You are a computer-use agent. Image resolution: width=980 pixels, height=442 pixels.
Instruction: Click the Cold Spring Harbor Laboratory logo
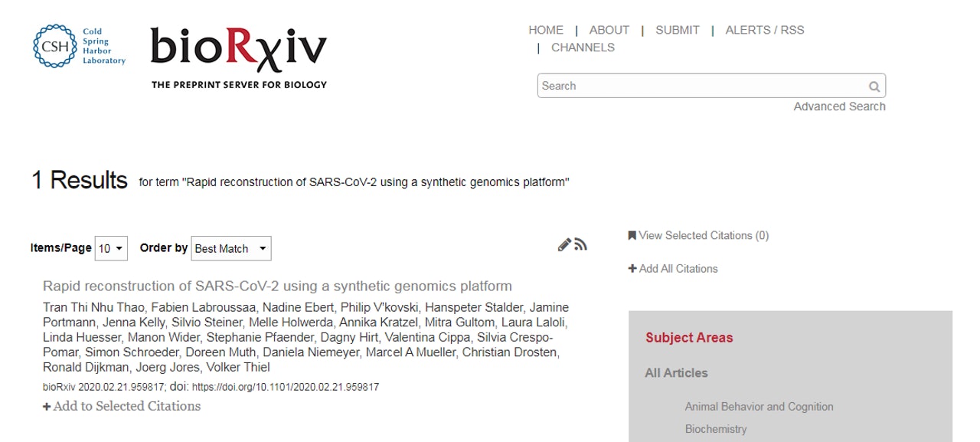pyautogui.click(x=79, y=46)
